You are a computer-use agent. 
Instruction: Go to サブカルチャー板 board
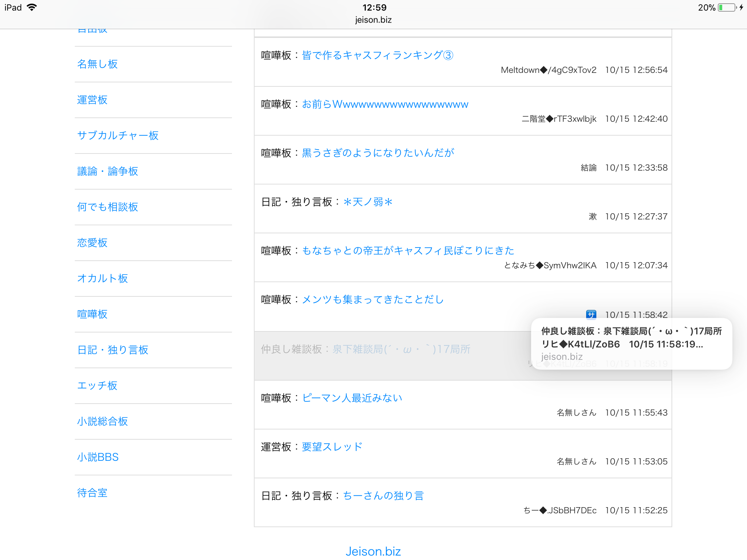118,136
